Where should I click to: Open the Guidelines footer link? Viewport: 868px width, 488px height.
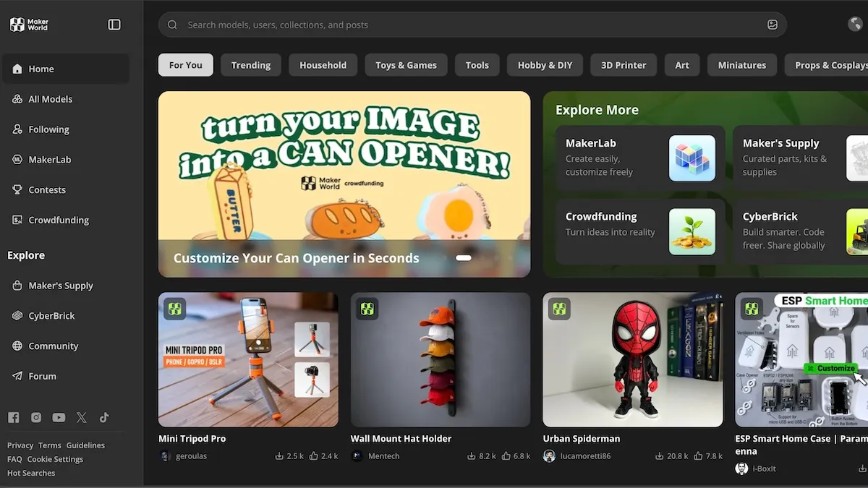pyautogui.click(x=85, y=445)
